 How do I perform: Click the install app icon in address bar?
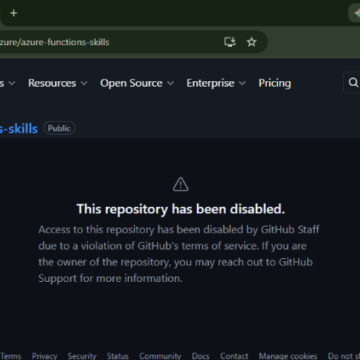tap(230, 42)
